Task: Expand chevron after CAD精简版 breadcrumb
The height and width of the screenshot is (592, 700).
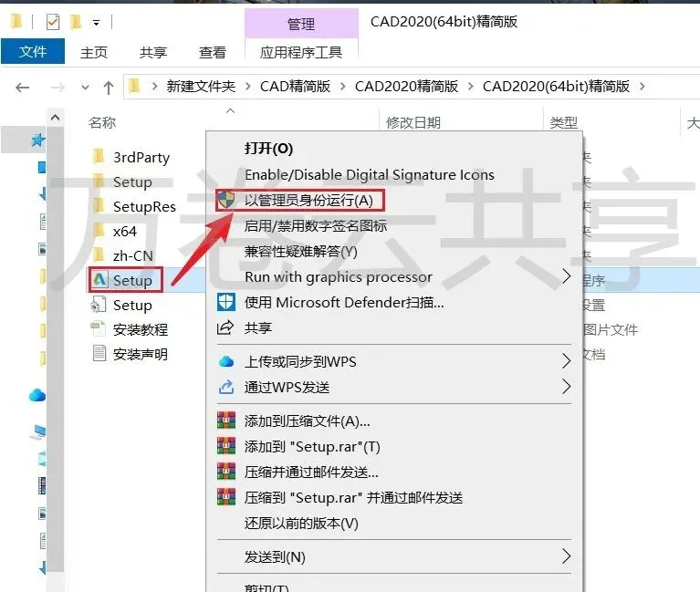Action: (343, 86)
